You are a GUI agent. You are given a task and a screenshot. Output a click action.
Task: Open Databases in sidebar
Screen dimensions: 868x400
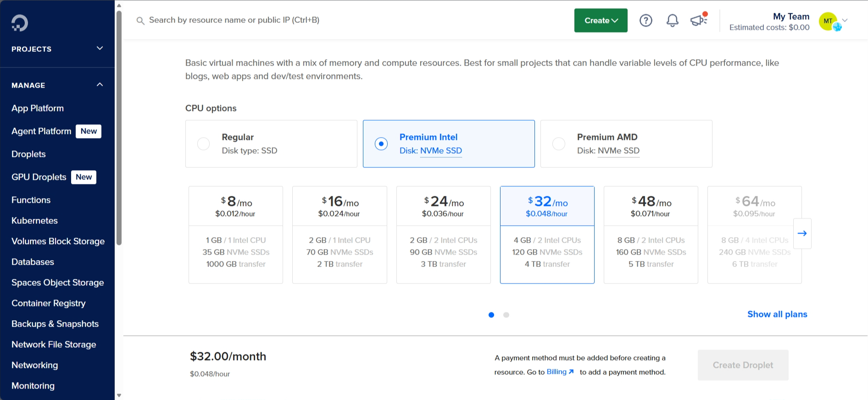click(x=33, y=262)
